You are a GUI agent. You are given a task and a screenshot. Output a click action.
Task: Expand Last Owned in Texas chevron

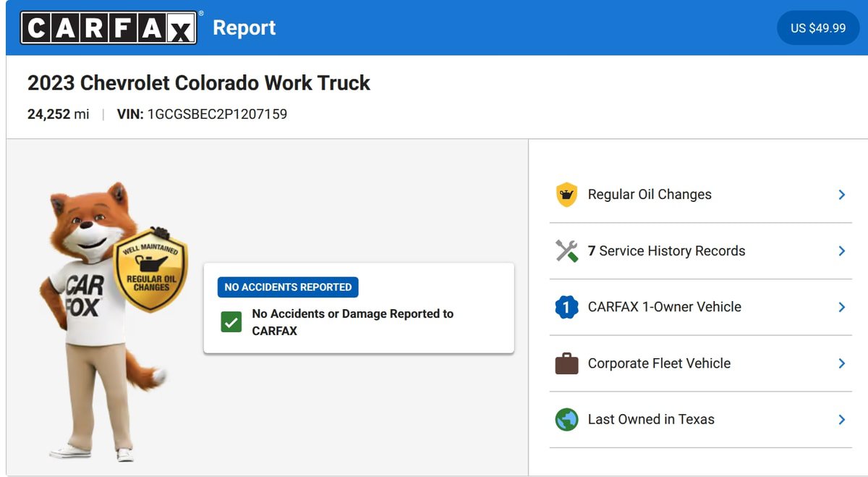(841, 420)
